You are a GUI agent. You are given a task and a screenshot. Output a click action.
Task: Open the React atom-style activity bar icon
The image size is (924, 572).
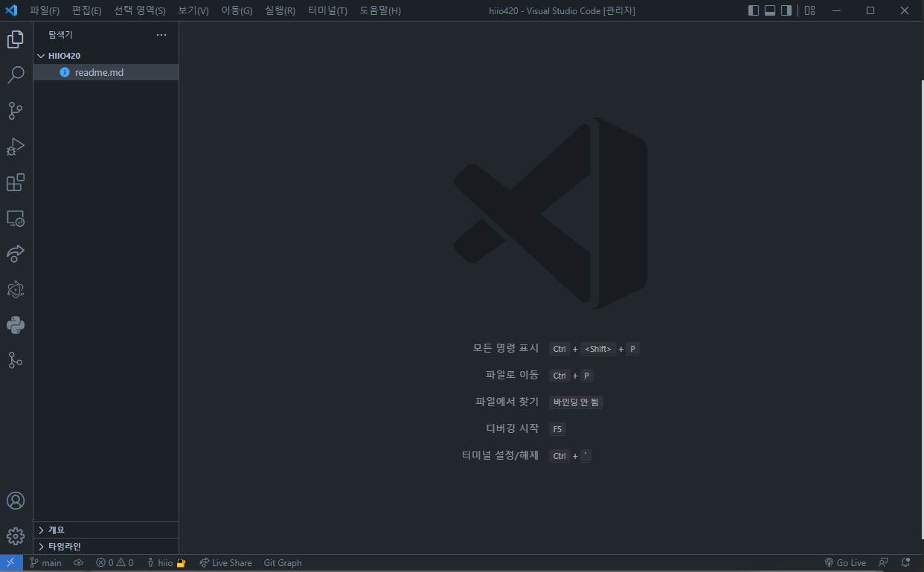16,289
